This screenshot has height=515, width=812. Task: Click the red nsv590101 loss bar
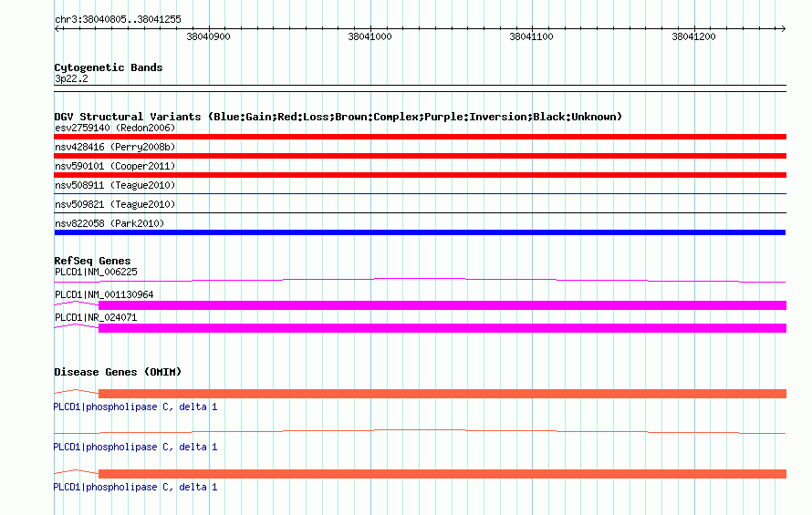coord(420,175)
